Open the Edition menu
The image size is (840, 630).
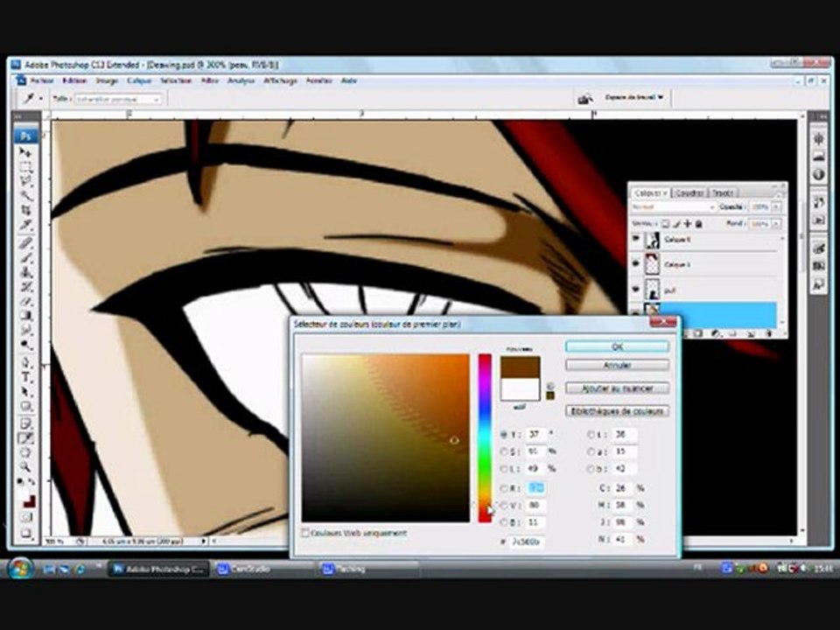(74, 80)
